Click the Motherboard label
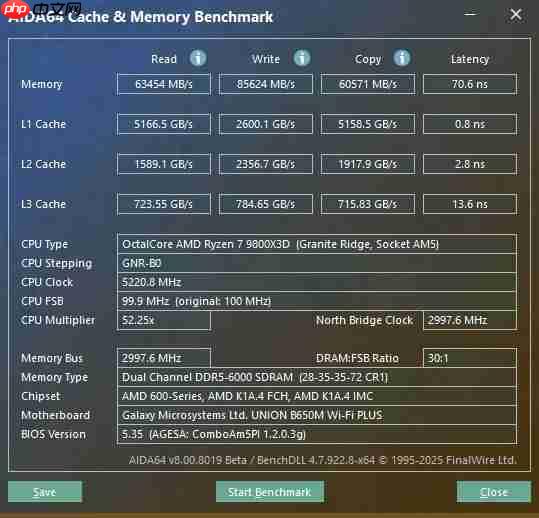Screen dimensions: 539x518 click(x=55, y=415)
